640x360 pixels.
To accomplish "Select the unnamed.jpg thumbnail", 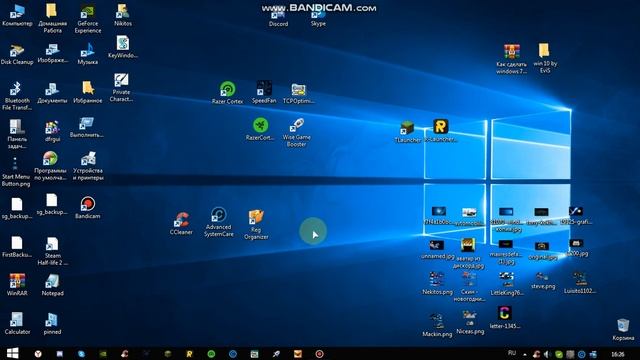I will (437, 250).
